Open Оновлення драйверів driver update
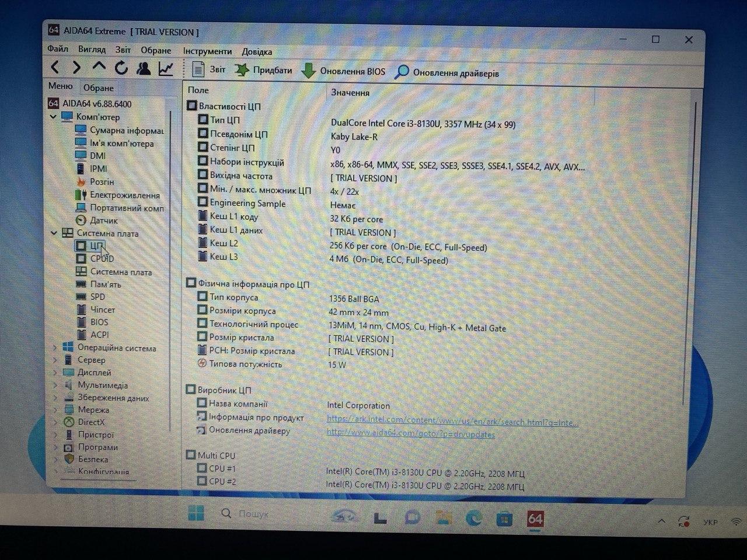 pos(447,73)
